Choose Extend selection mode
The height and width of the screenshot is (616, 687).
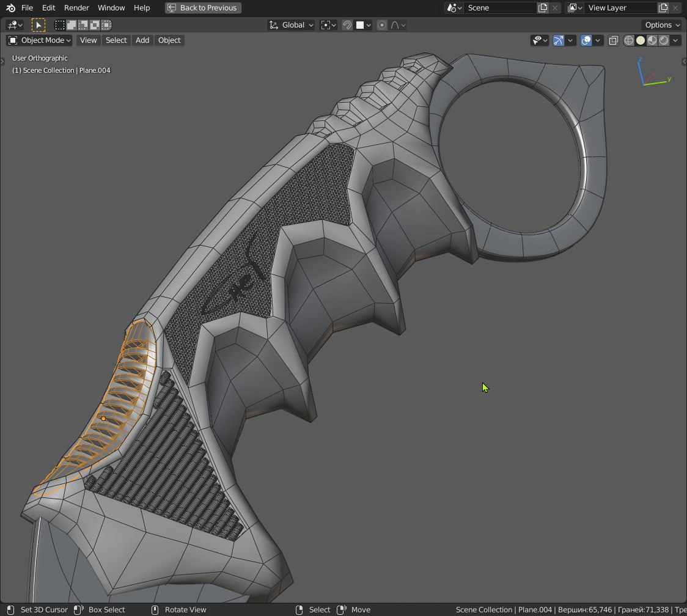(72, 25)
